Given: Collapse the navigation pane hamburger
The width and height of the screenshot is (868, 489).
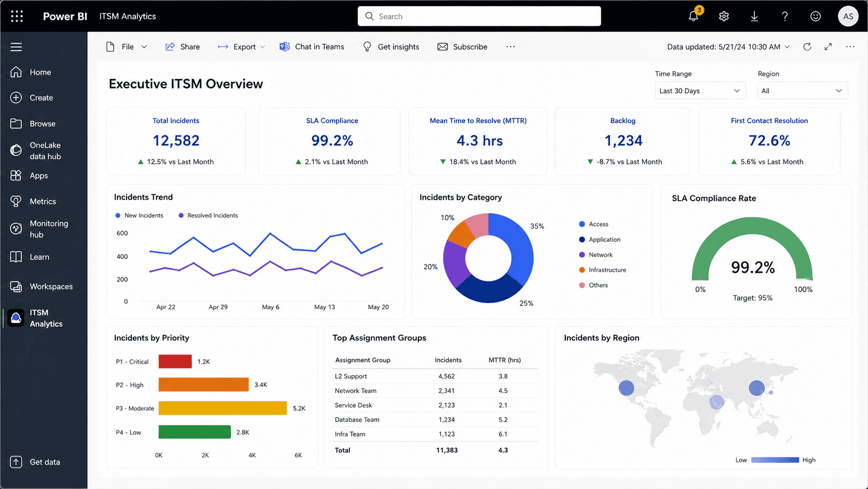Looking at the screenshot, I should tap(16, 47).
